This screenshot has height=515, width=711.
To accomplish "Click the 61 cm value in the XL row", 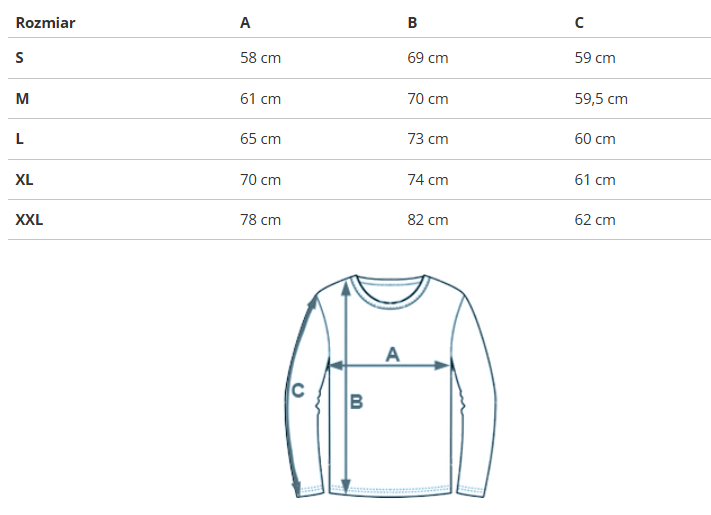I will [595, 180].
